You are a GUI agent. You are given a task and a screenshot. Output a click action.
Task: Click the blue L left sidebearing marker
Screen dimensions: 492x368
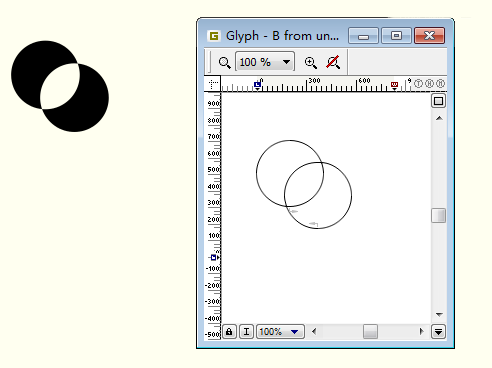pyautogui.click(x=257, y=85)
